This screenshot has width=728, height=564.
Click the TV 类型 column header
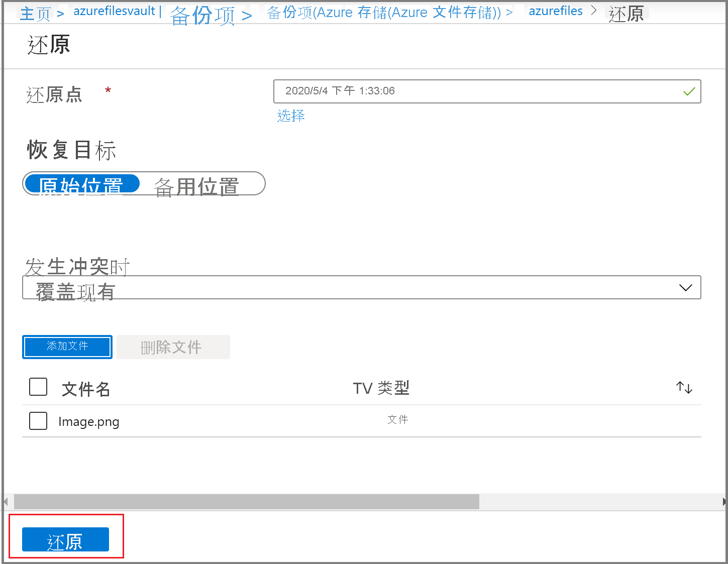point(381,388)
